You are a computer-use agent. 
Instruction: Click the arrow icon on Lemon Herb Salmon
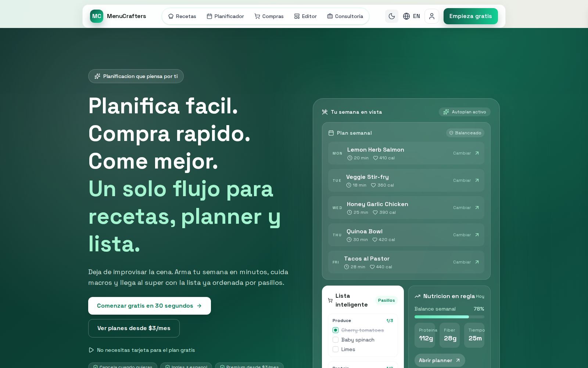pos(477,153)
